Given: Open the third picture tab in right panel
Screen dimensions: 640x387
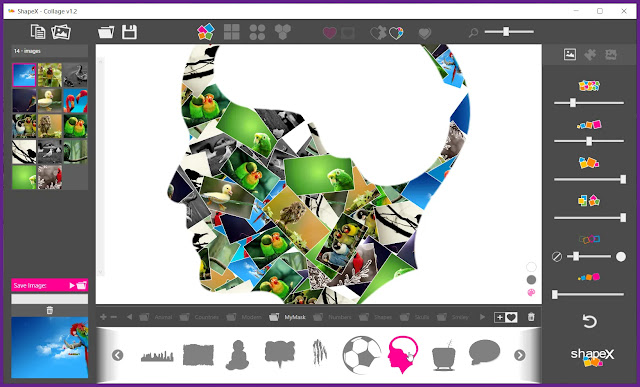Looking at the screenshot, I should click(x=611, y=54).
